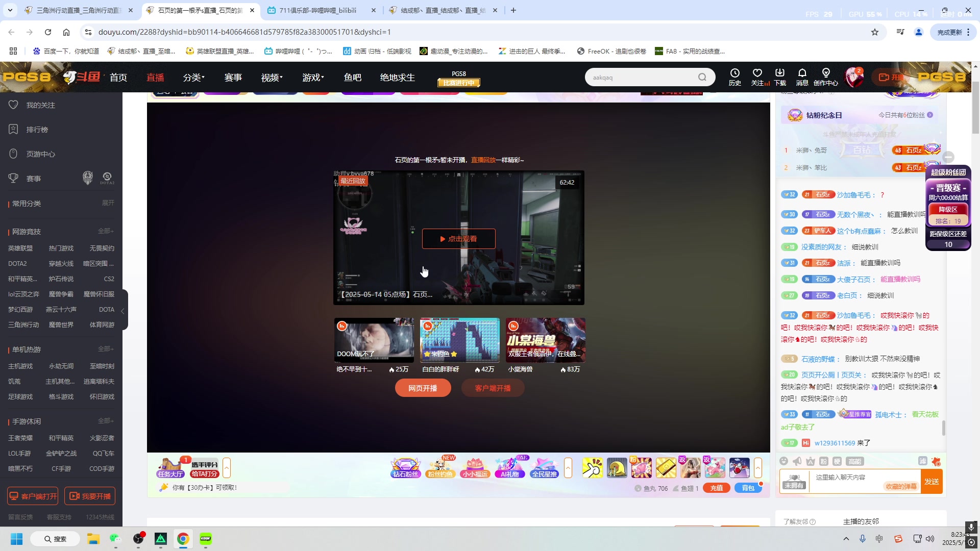Expand 常用分类 with 展开
The image size is (980, 551).
click(108, 203)
